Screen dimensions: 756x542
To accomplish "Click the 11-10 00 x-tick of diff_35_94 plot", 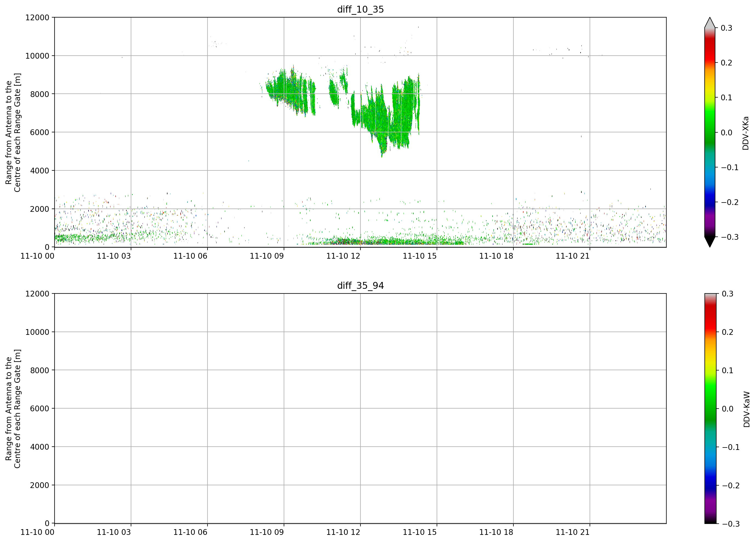I will (37, 532).
